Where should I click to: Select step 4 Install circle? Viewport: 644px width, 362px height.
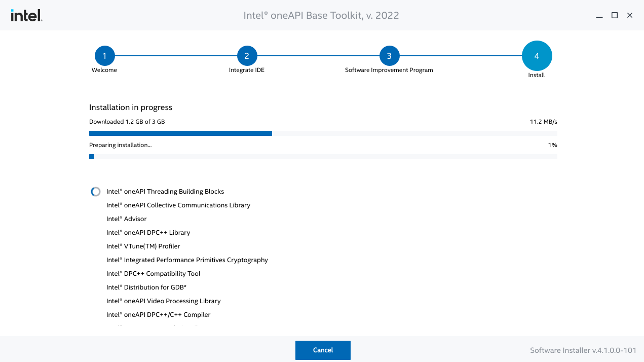click(537, 56)
